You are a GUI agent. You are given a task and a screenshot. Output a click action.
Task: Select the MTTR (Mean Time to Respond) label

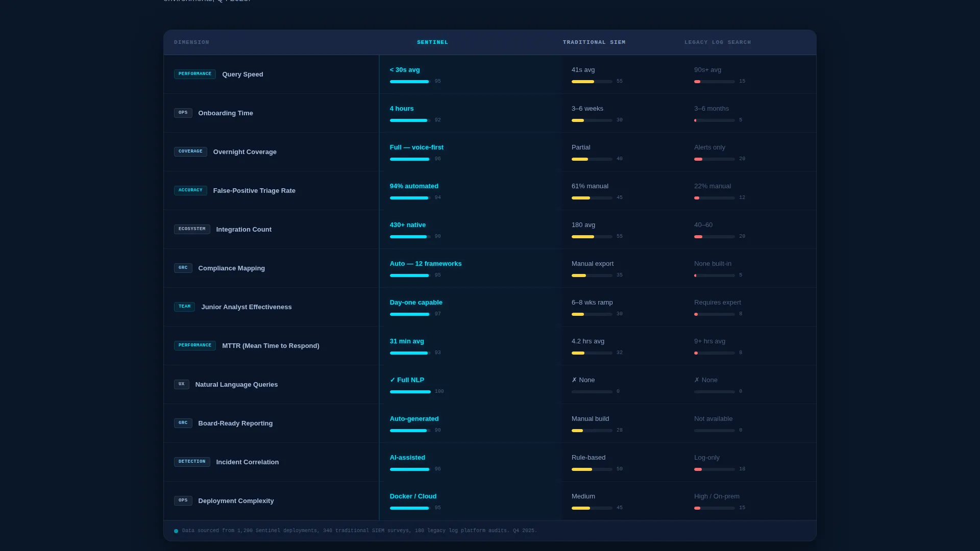tap(271, 346)
